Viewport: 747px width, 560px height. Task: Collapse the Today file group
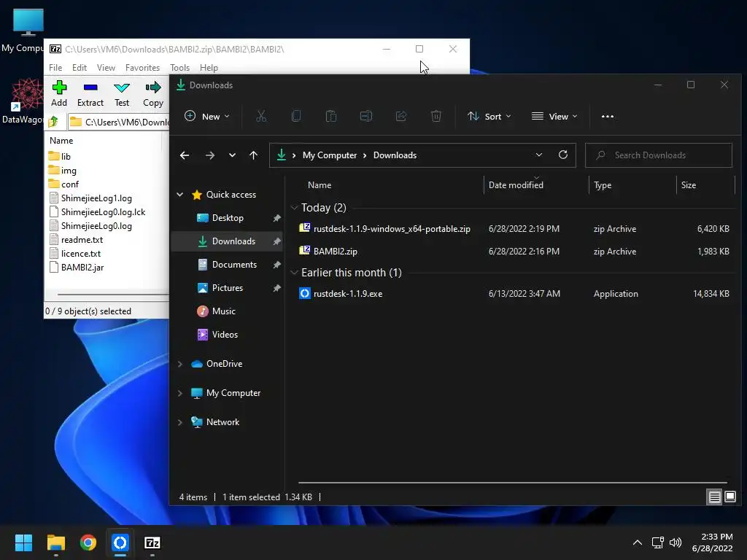tap(295, 208)
